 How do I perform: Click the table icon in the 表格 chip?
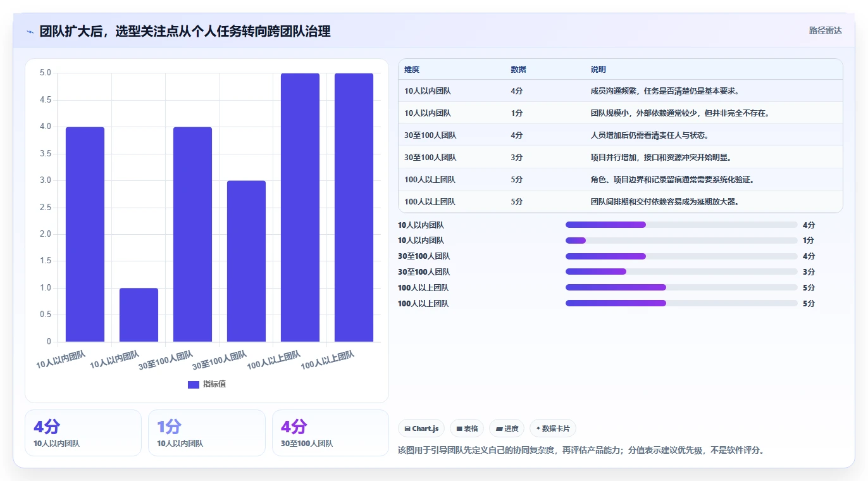459,428
